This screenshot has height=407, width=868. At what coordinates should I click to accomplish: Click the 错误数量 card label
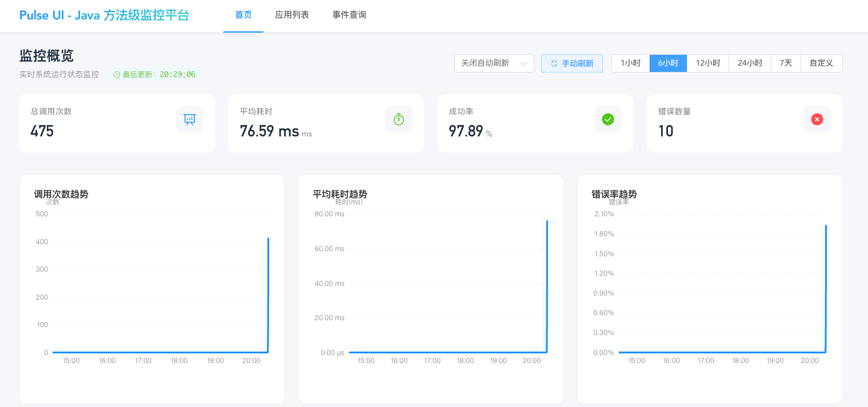[674, 111]
